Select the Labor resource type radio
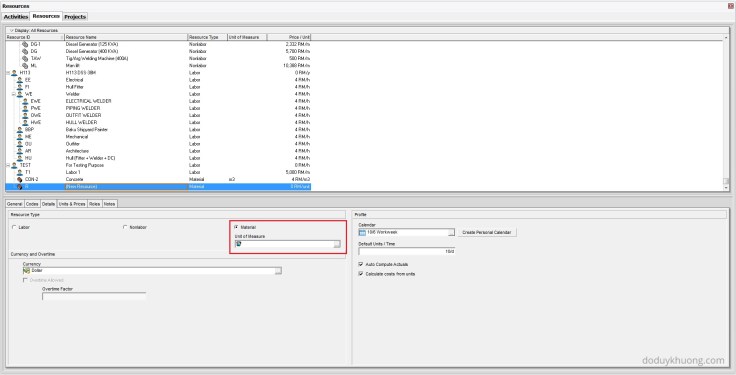Image resolution: width=736 pixels, height=375 pixels. coord(14,227)
